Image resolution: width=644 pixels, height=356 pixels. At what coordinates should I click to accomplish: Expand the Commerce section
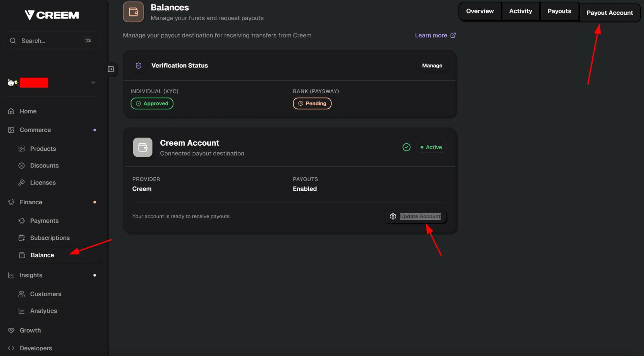tap(35, 130)
